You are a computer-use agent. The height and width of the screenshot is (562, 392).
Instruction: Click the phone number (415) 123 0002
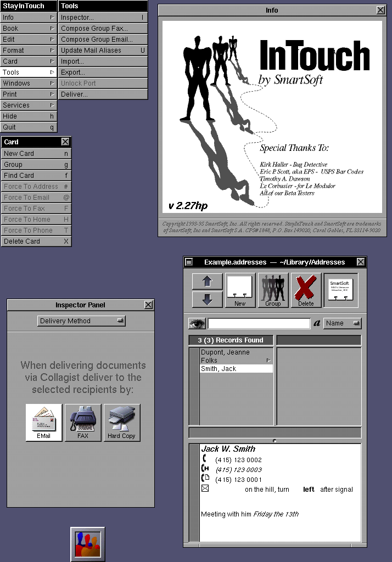coord(238,460)
